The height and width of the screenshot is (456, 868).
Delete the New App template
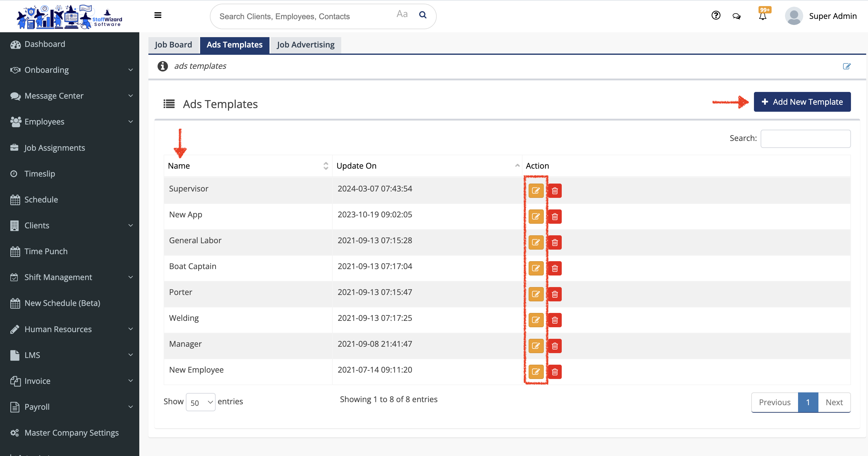click(555, 216)
